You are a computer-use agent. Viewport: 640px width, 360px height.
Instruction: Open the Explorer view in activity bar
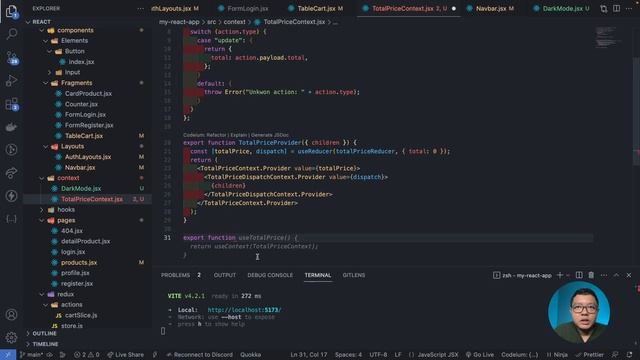(x=11, y=11)
